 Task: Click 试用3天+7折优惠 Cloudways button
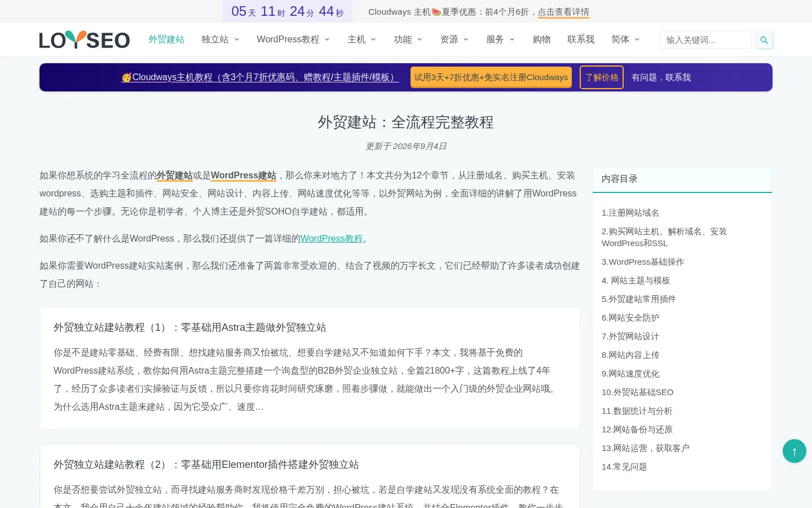(x=491, y=77)
